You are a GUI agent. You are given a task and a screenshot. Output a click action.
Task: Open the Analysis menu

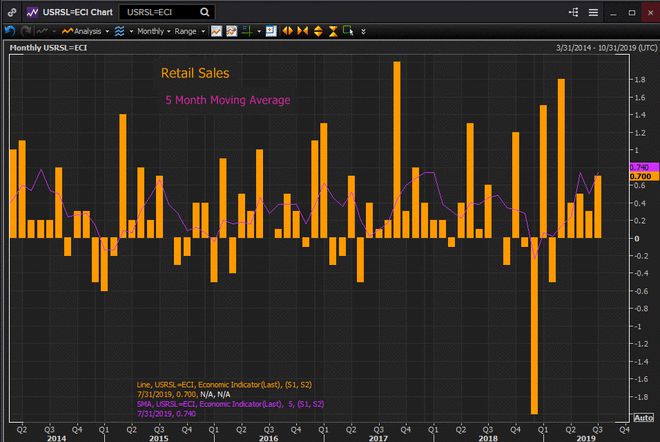[82, 31]
